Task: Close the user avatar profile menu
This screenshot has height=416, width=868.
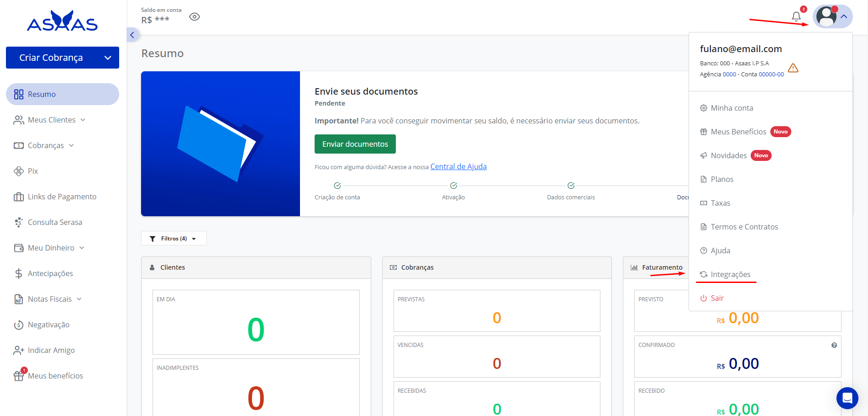Action: 832,16
